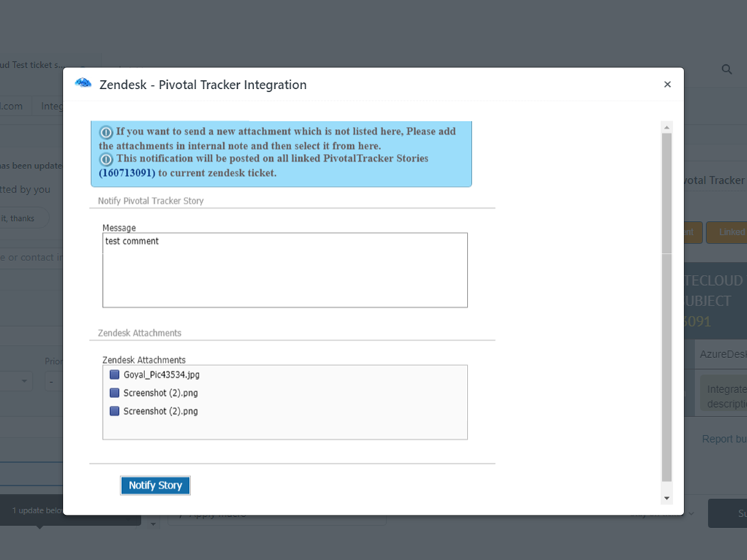Click the info icon beside the notification posting notice
This screenshot has width=747, height=560.
(x=107, y=159)
